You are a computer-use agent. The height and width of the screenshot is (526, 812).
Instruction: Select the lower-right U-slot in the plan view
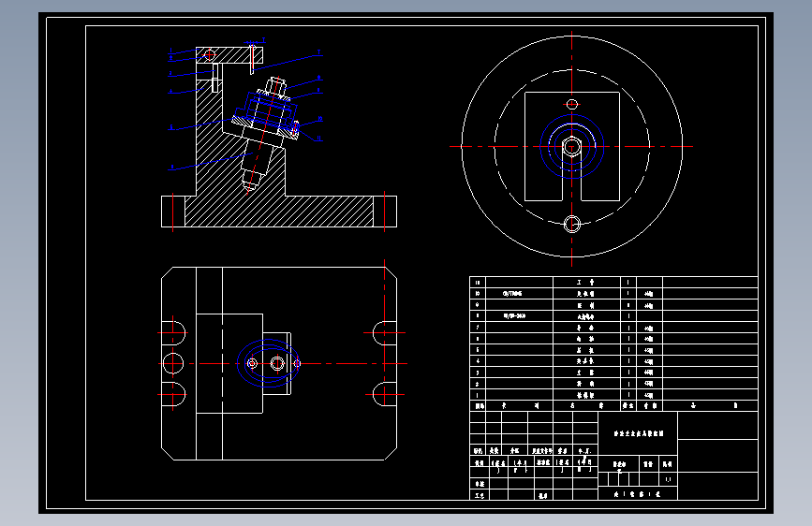pos(385,394)
